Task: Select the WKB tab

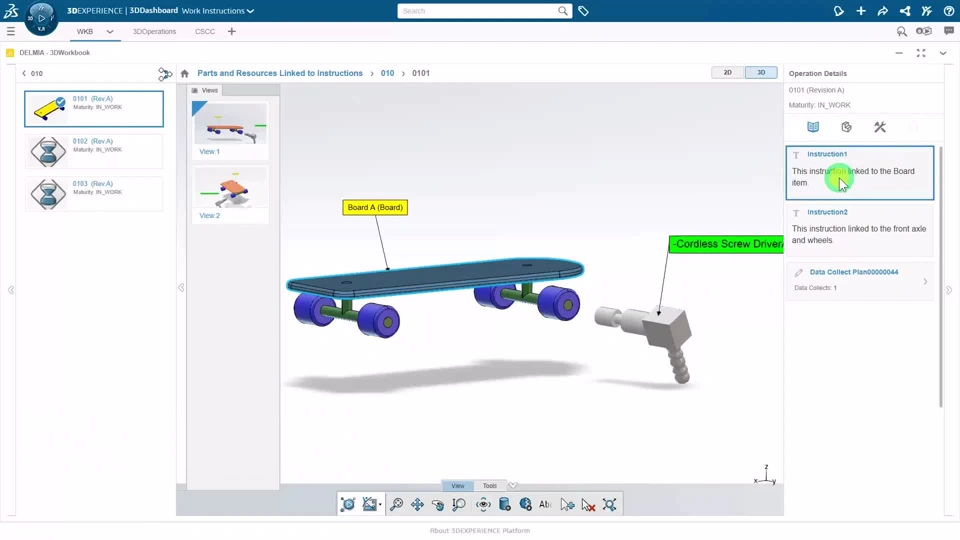Action: pos(84,31)
